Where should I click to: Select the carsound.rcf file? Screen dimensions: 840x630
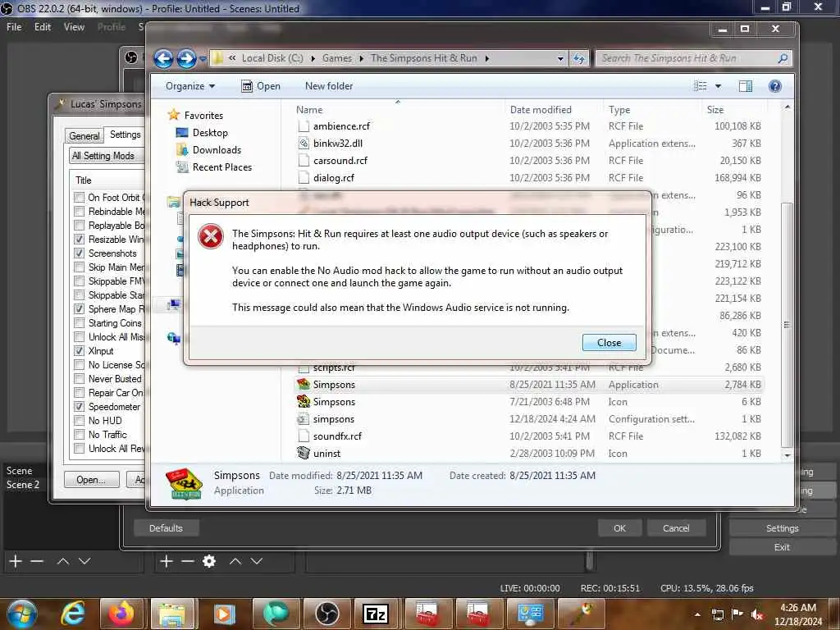340,160
